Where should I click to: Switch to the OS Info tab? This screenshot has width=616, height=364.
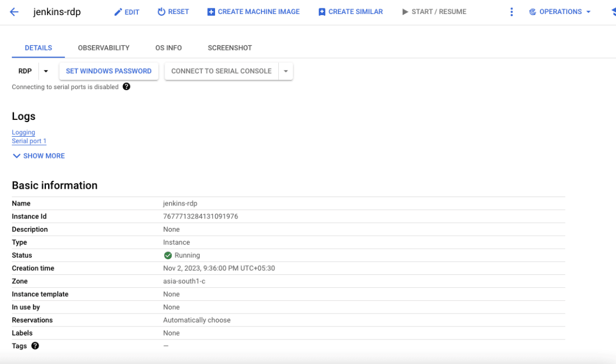click(169, 48)
